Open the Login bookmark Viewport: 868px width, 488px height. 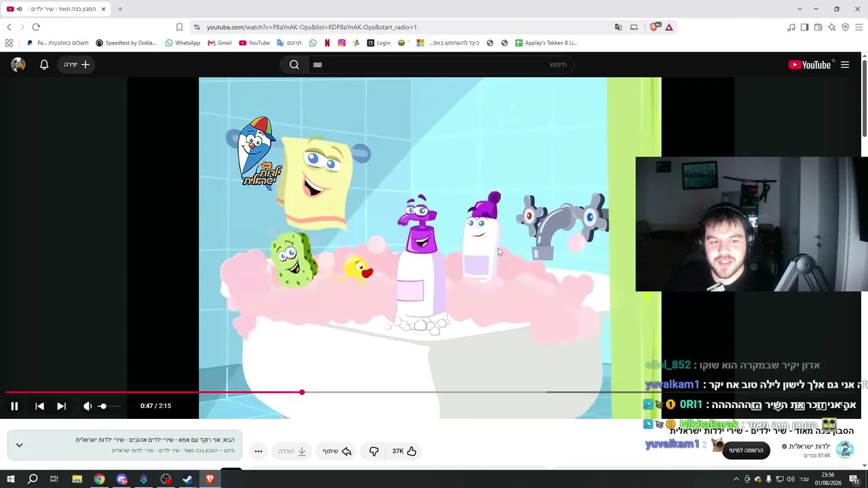(x=378, y=43)
